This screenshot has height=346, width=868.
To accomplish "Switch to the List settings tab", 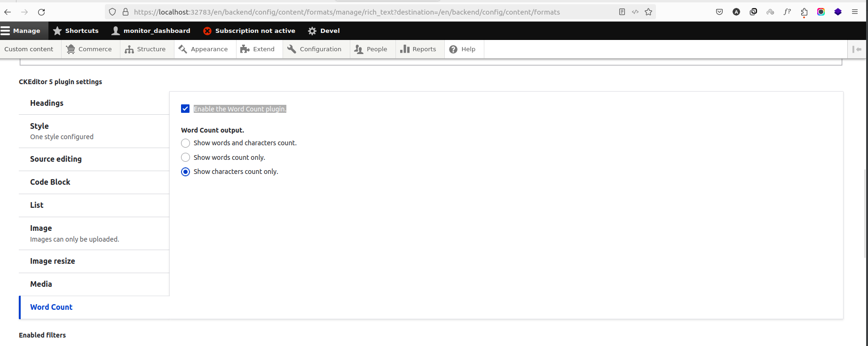I will pyautogui.click(x=94, y=205).
